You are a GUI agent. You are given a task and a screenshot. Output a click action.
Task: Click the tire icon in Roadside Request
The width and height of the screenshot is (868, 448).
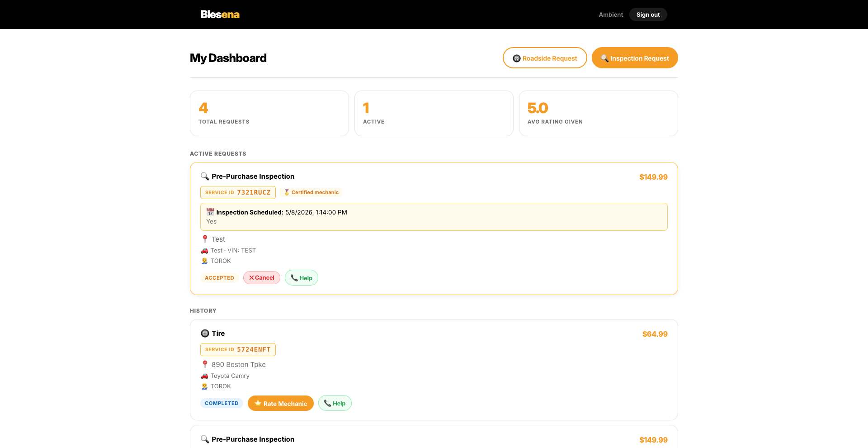click(517, 58)
